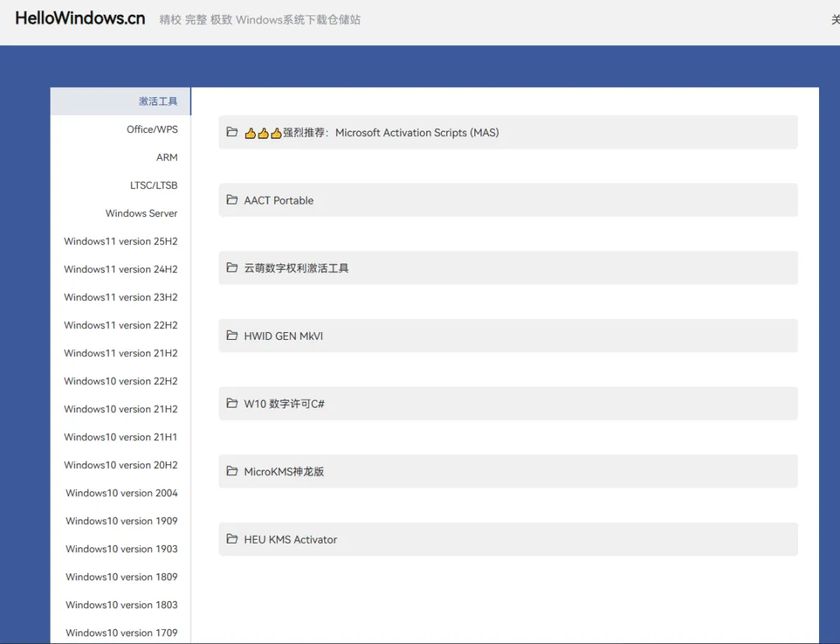Choose Windows11 version 22H2
The image size is (840, 644).
pos(121,324)
